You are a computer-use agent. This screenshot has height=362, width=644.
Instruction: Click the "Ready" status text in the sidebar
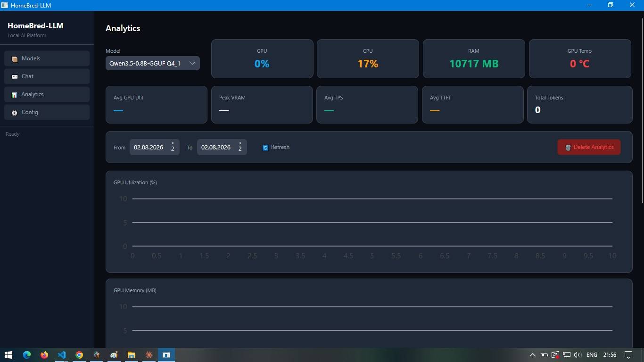13,134
